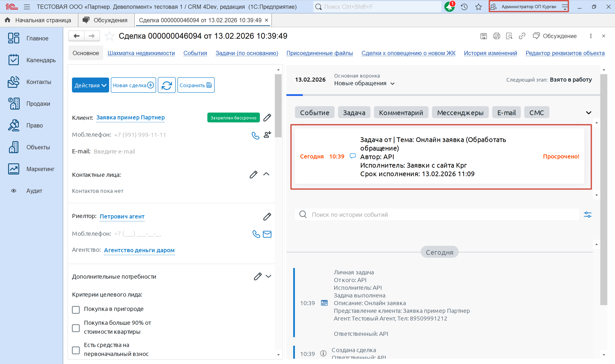Open notifications bell with red badge
The width and height of the screenshot is (615, 364).
click(x=450, y=7)
